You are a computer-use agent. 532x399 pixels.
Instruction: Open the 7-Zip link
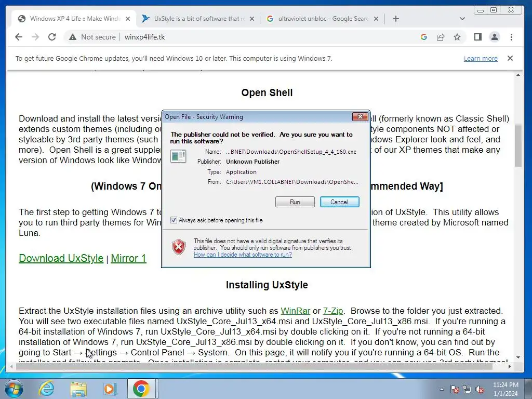point(333,311)
